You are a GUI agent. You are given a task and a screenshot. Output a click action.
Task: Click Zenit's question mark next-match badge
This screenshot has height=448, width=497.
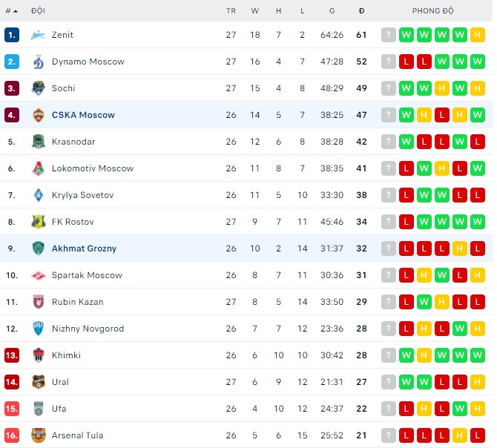(x=389, y=35)
